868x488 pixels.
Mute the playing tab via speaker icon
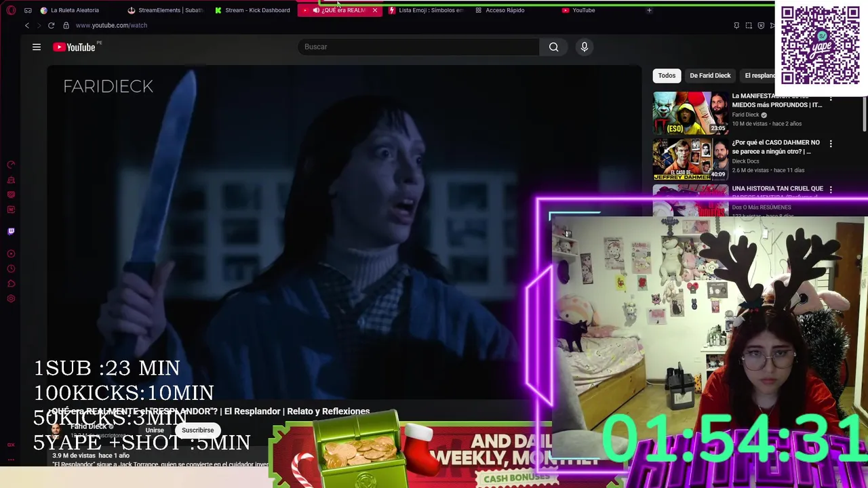coord(316,10)
